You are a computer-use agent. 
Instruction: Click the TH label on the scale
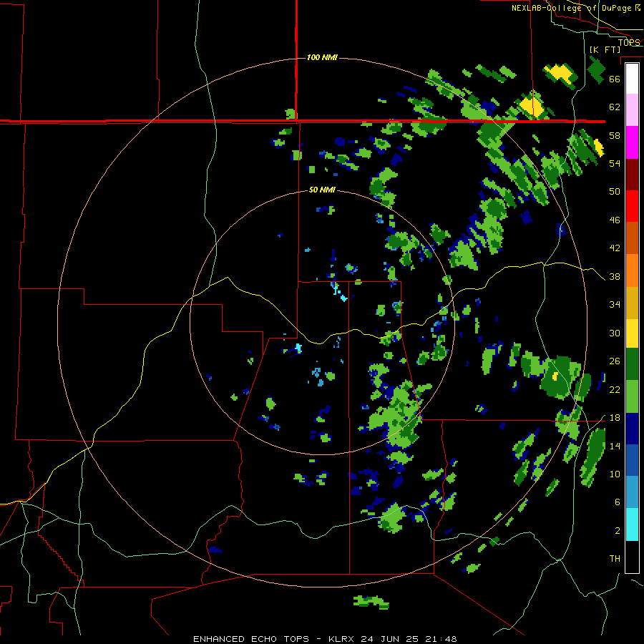(615, 559)
